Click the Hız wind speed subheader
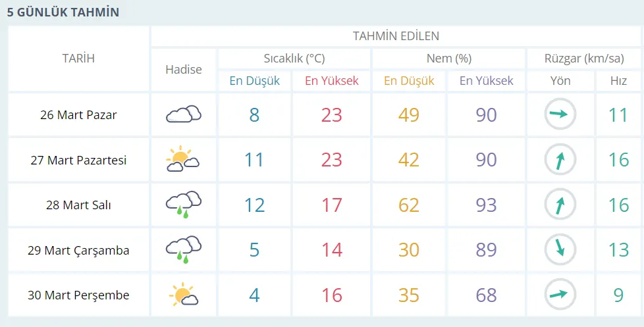This screenshot has width=644, height=327. [x=618, y=81]
